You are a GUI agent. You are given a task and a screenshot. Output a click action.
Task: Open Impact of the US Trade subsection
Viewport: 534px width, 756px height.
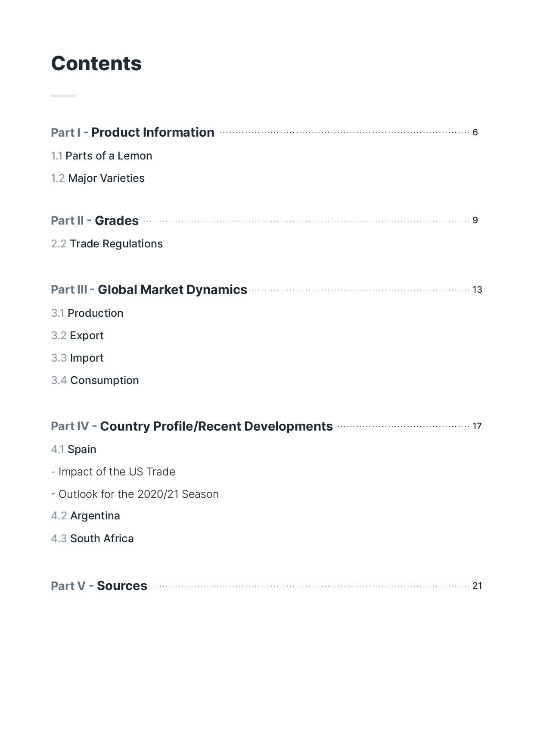click(113, 472)
